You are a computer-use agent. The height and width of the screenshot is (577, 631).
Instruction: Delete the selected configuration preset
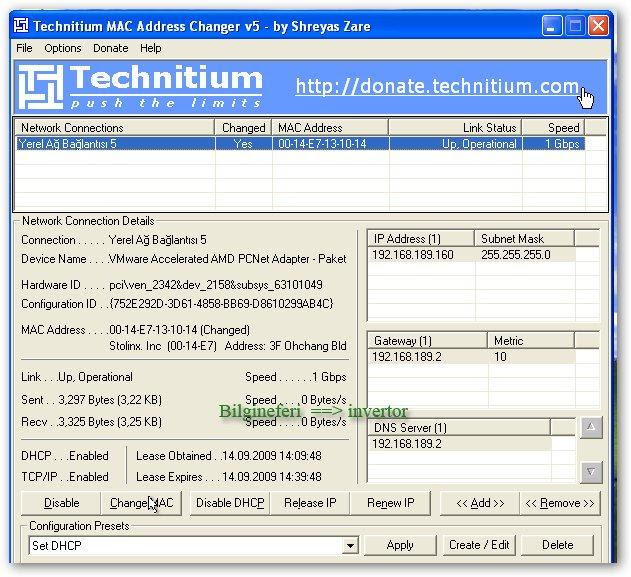coord(557,545)
